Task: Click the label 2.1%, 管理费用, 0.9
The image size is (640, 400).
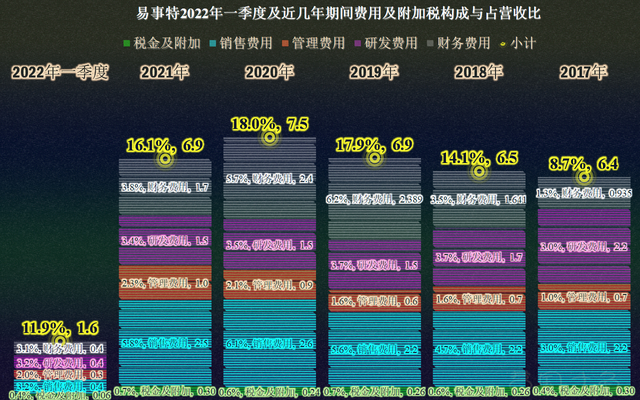Action: click(x=269, y=285)
